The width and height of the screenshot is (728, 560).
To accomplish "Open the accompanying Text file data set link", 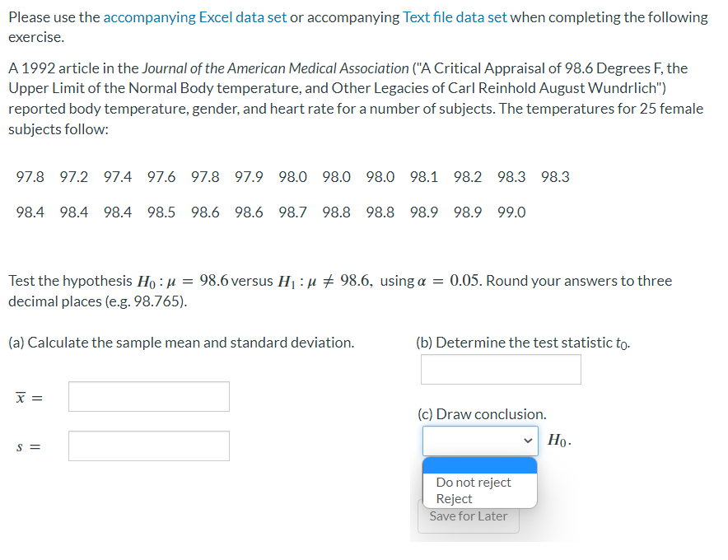I will [x=456, y=16].
